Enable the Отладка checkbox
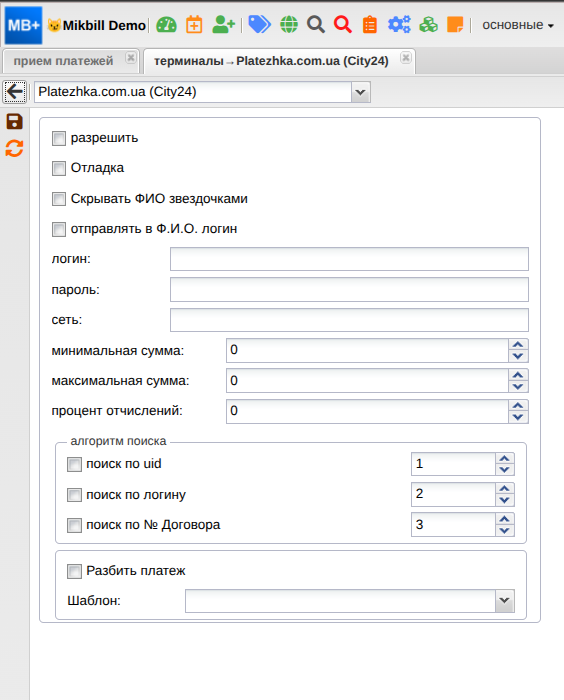The width and height of the screenshot is (564, 700). tap(59, 169)
